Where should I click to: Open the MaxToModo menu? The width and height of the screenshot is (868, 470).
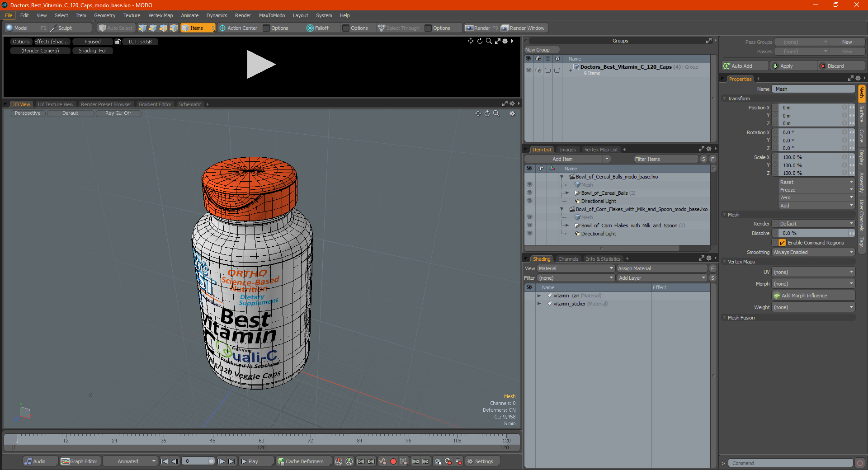click(x=272, y=15)
